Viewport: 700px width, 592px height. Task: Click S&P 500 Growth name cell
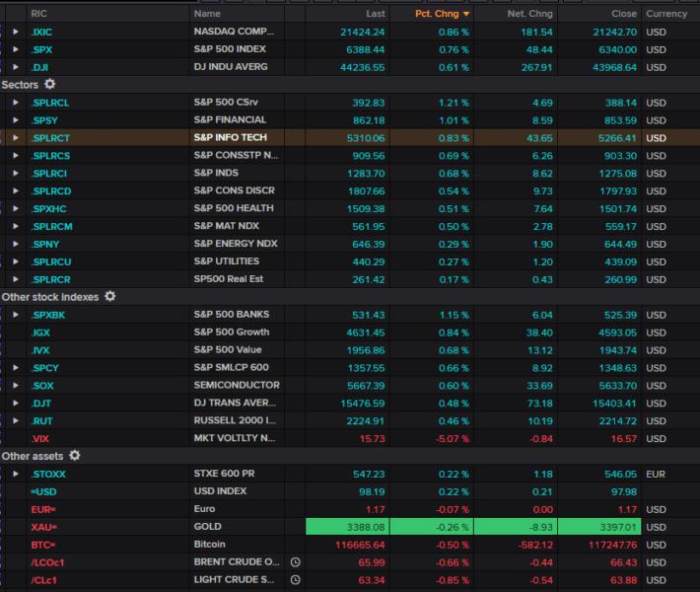pyautogui.click(x=232, y=332)
